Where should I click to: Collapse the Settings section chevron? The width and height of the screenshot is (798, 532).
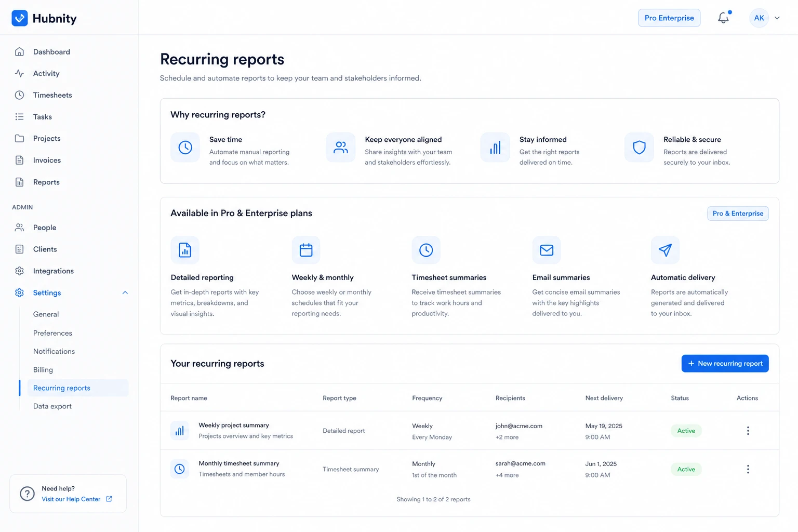tap(125, 293)
